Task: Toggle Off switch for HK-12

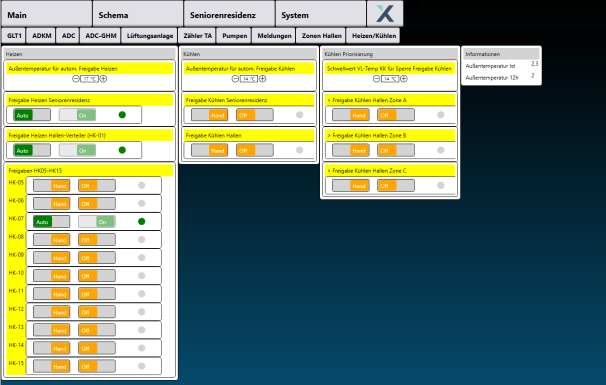Action: [x=97, y=312]
